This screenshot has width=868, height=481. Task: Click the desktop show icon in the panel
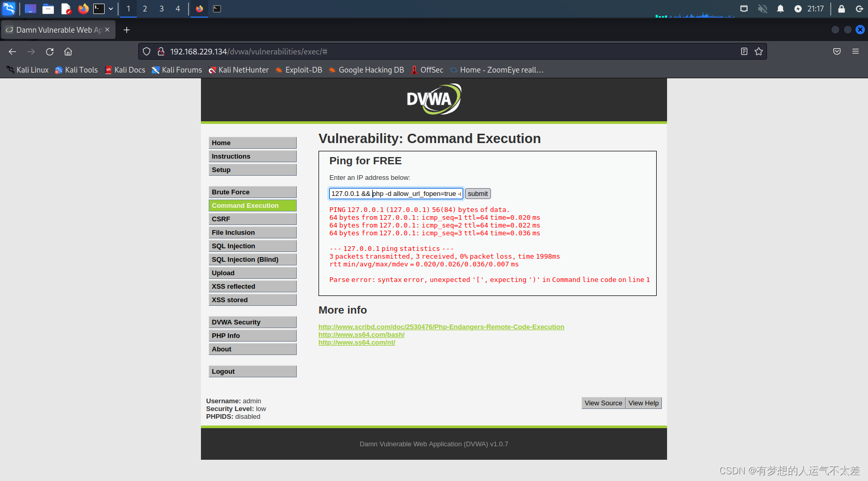point(31,9)
